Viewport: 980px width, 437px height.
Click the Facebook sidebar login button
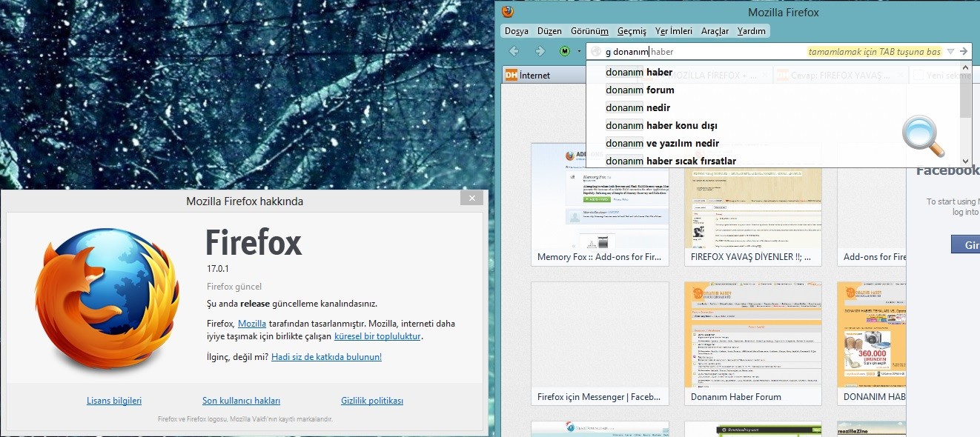tap(966, 244)
